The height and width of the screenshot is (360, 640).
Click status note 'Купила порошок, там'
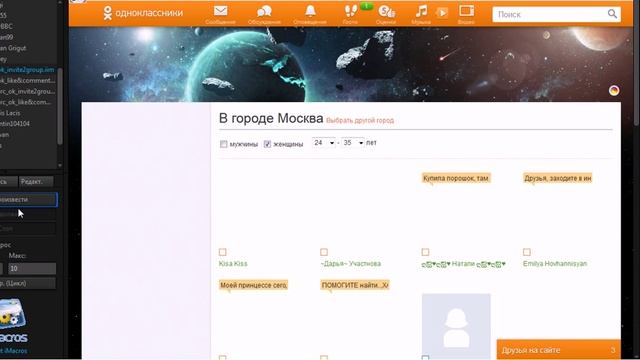click(456, 178)
